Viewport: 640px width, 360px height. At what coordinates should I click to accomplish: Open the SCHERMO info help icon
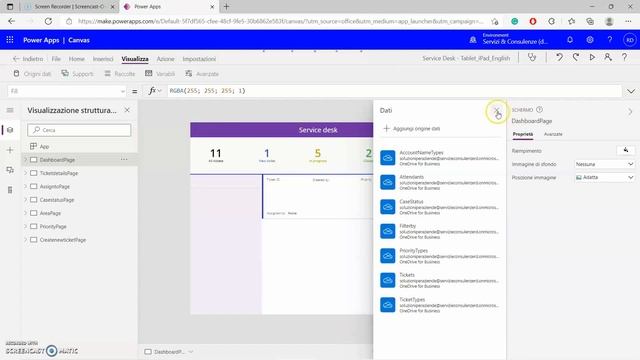540,110
